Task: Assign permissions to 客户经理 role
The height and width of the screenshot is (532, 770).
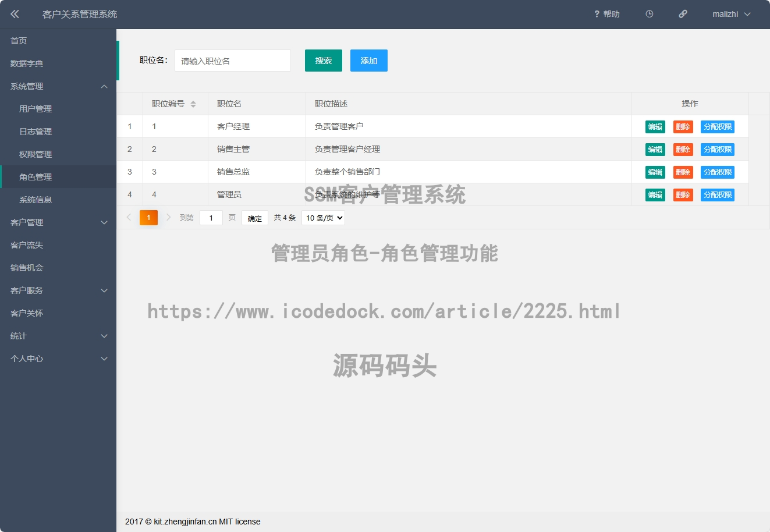Action: (718, 127)
